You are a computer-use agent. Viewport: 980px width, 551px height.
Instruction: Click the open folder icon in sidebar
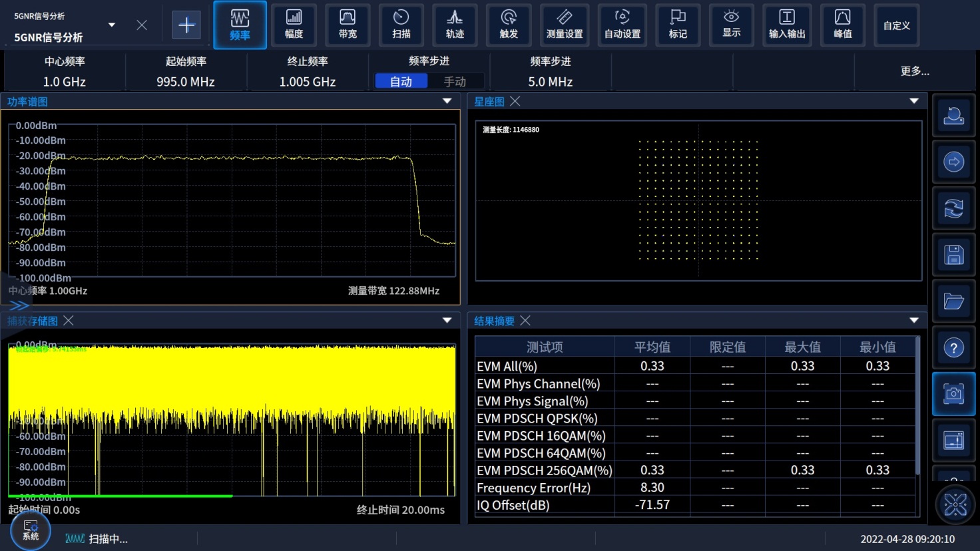[x=953, y=301]
